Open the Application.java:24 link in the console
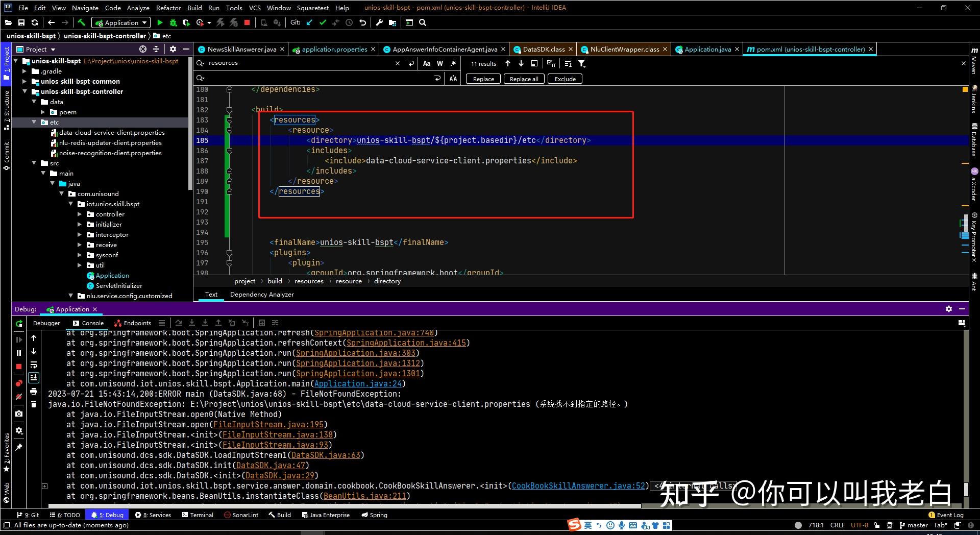The width and height of the screenshot is (980, 535). click(x=358, y=384)
